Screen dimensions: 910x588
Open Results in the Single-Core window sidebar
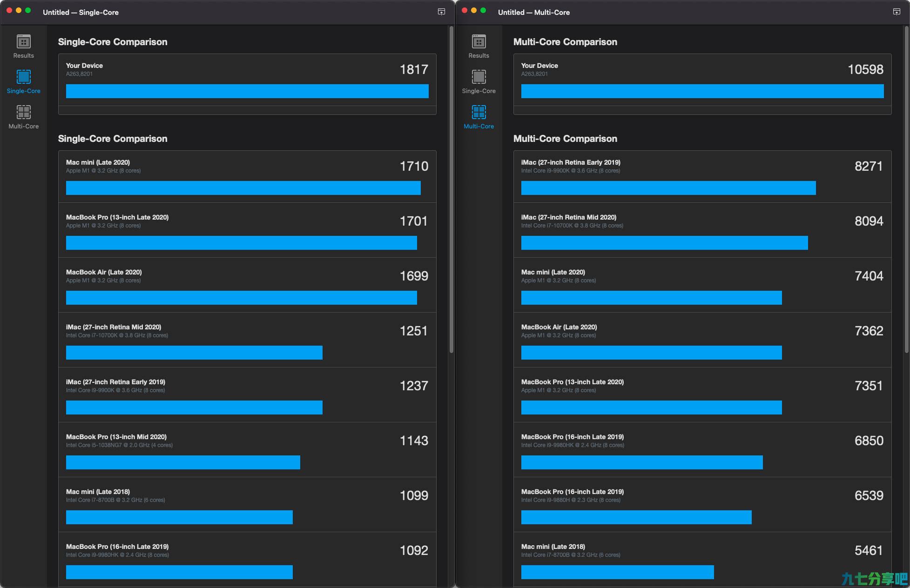pyautogui.click(x=23, y=47)
